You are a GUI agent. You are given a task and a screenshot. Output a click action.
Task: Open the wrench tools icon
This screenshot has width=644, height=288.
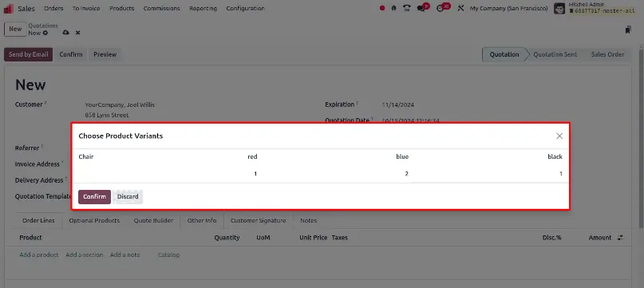(x=460, y=8)
